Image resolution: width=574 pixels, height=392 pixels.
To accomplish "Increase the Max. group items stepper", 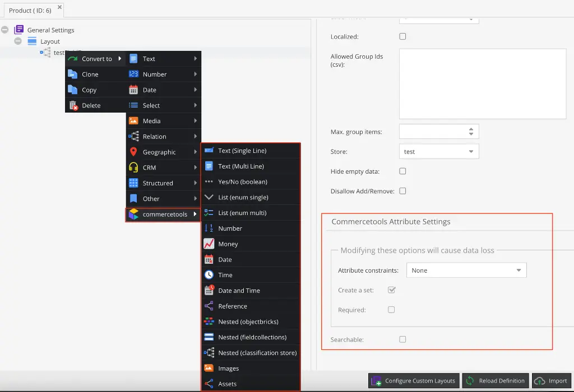I will click(x=471, y=129).
